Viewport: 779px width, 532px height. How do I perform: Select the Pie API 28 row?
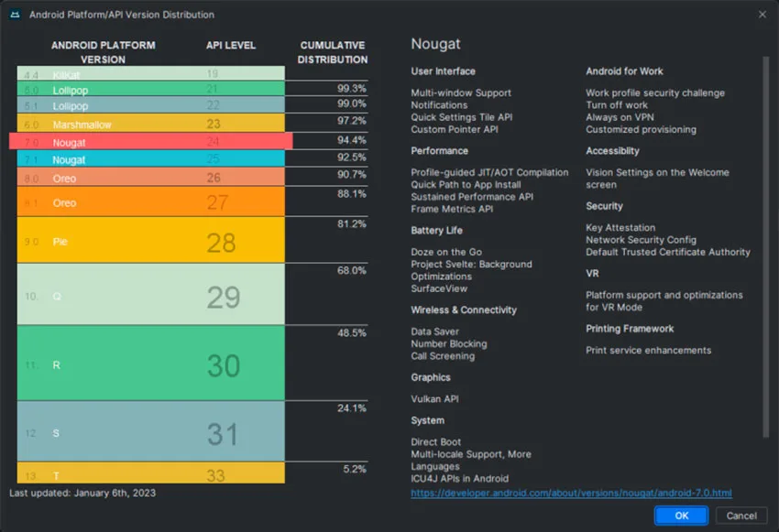tap(151, 240)
